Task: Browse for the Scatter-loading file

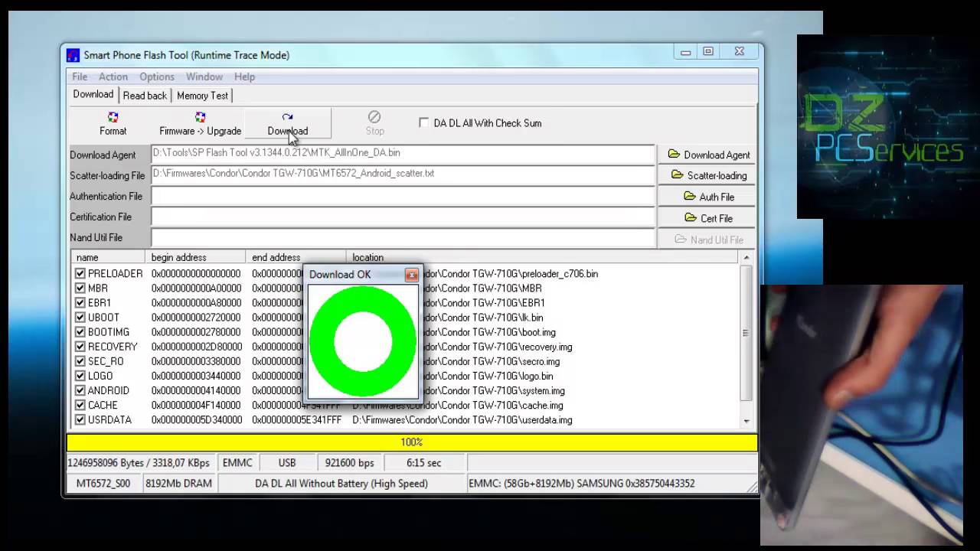Action: pyautogui.click(x=707, y=175)
